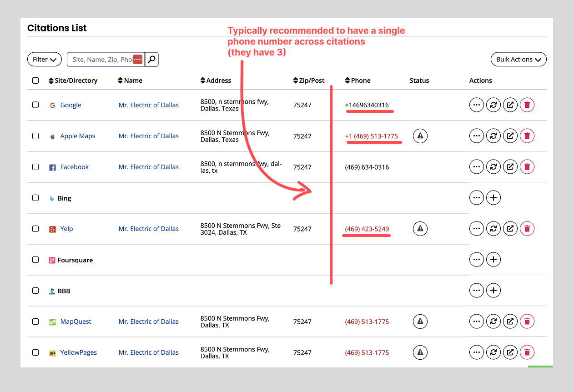The width and height of the screenshot is (574, 392).
Task: Click the Status column header
Action: pos(419,80)
